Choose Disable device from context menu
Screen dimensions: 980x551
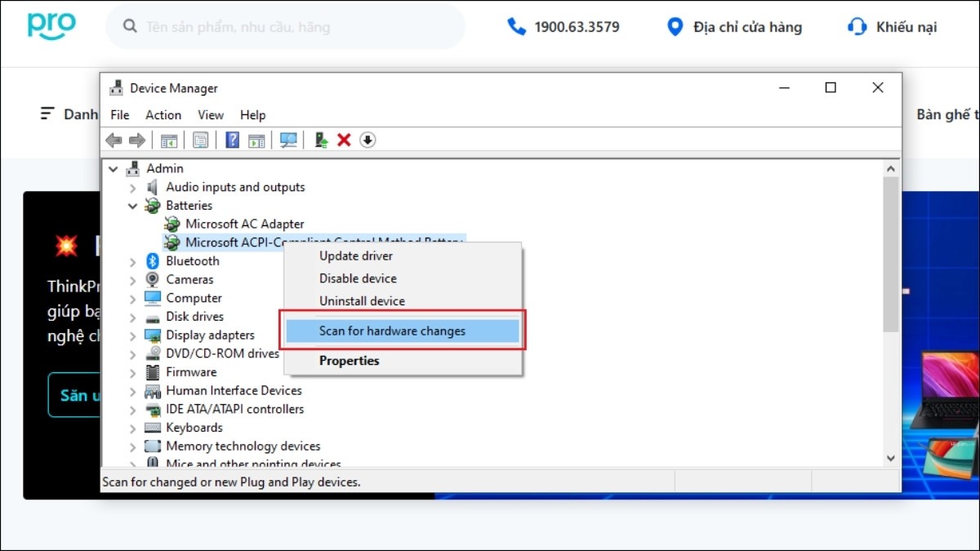coord(402,278)
